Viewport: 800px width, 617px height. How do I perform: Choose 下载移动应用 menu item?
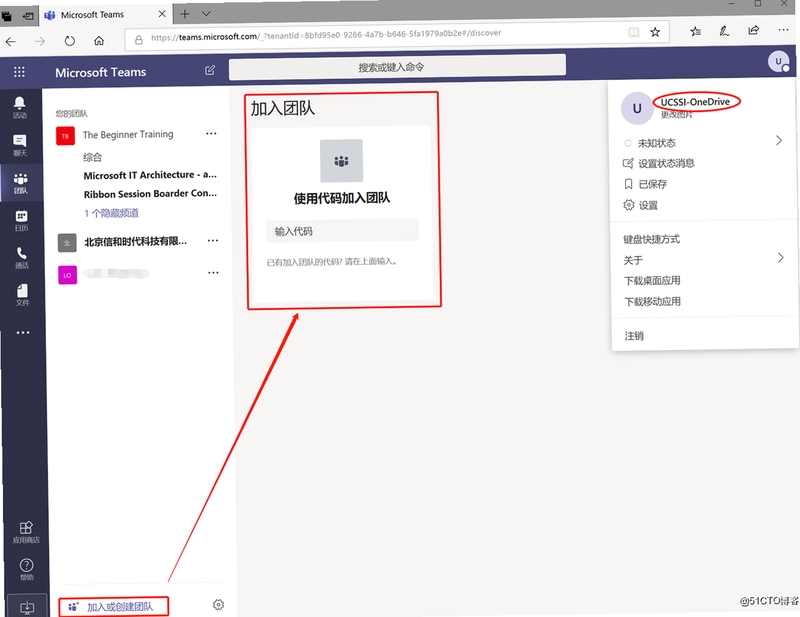pos(653,301)
